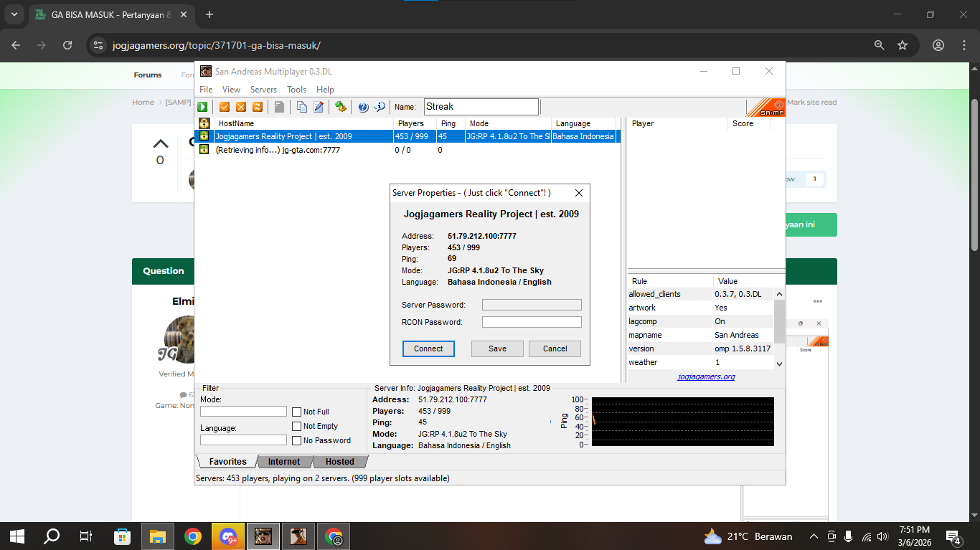Open Microsoft Store from taskbar

coord(123,536)
